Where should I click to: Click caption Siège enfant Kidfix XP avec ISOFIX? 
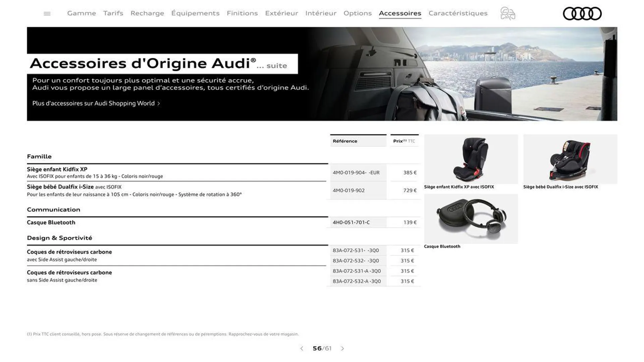[459, 187]
